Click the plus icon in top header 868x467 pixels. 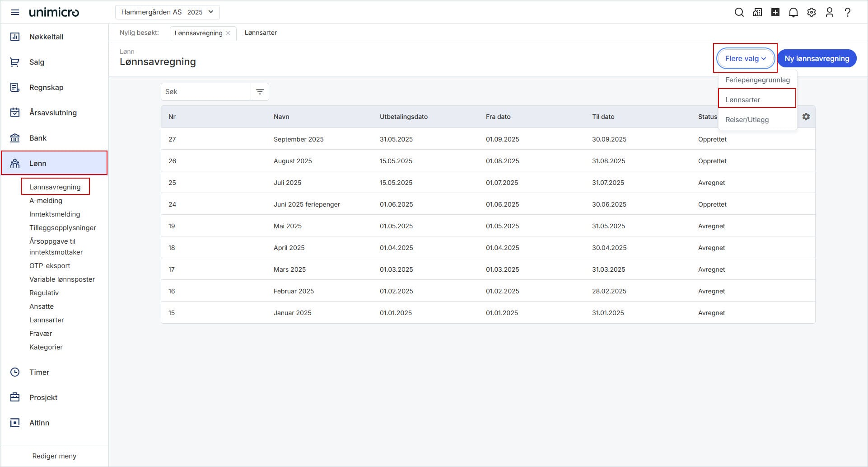[x=775, y=12]
